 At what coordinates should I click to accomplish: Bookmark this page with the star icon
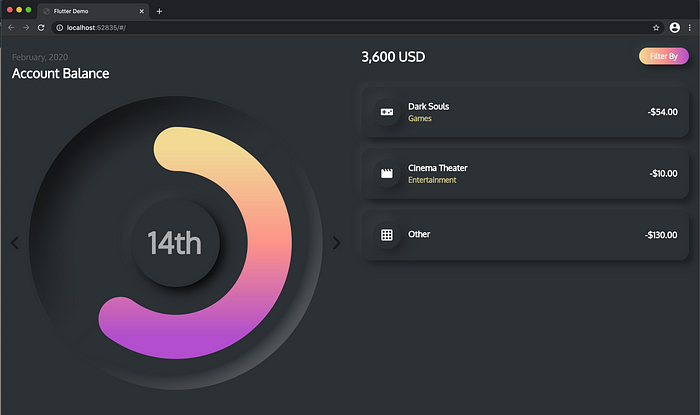coord(656,28)
